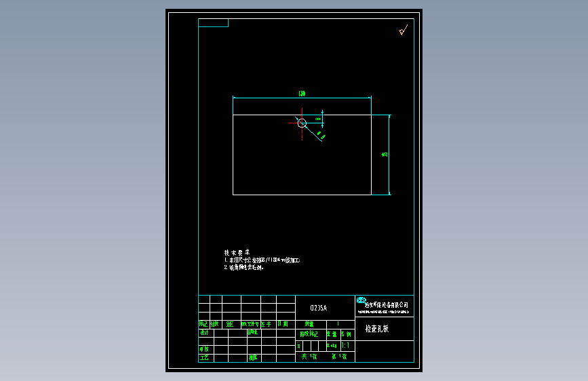Click the 标记 header cell
The height and width of the screenshot is (381, 588).
[x=203, y=323]
